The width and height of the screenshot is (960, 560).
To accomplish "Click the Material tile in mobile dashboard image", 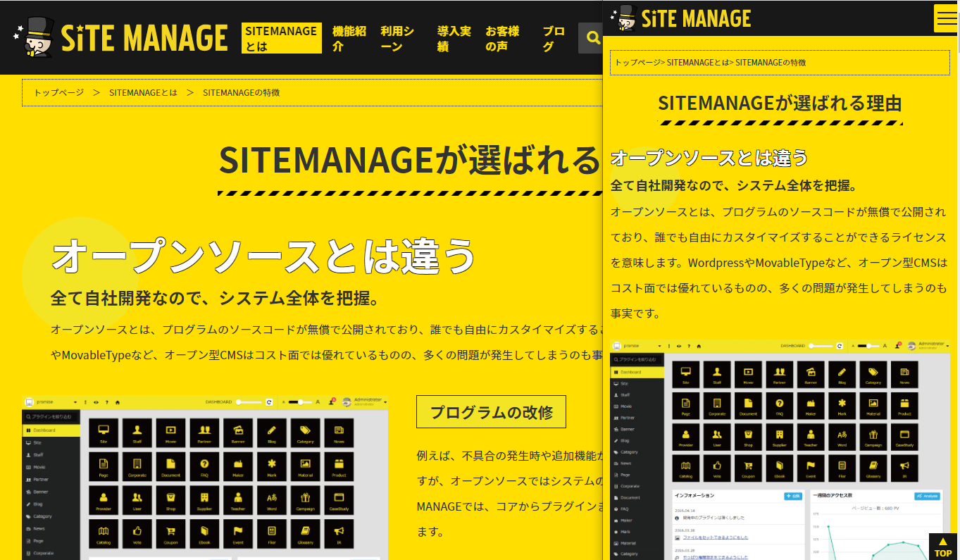I will 873,406.
